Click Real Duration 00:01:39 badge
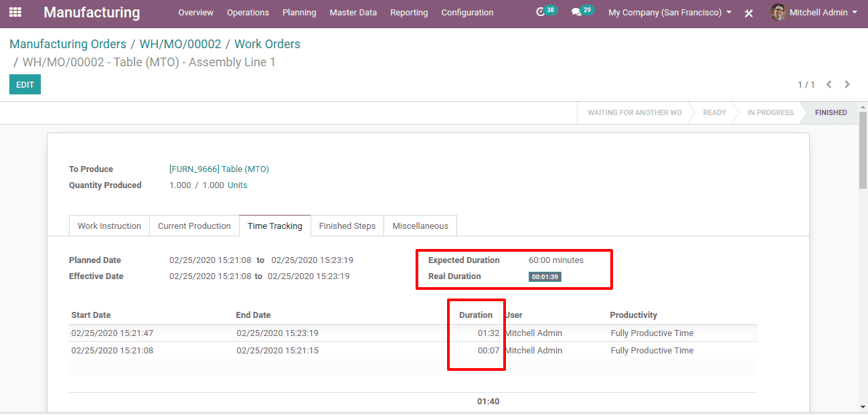This screenshot has height=415, width=868. [x=545, y=276]
